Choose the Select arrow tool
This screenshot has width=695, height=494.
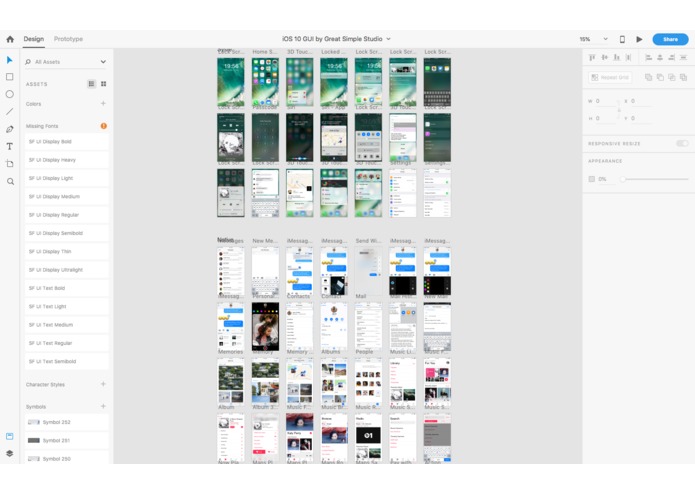click(9, 60)
